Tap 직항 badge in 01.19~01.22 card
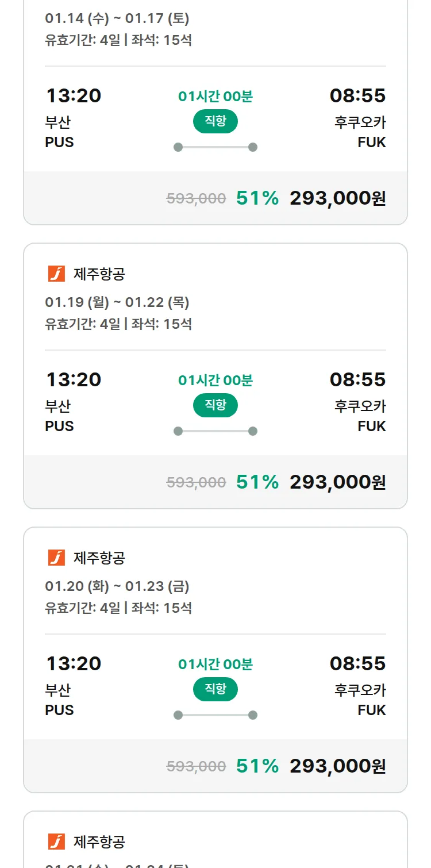 coord(215,405)
